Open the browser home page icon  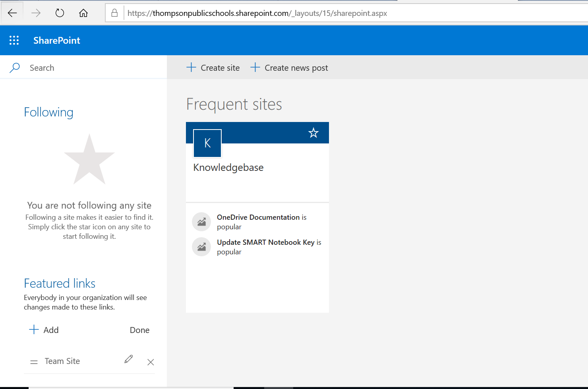click(83, 13)
